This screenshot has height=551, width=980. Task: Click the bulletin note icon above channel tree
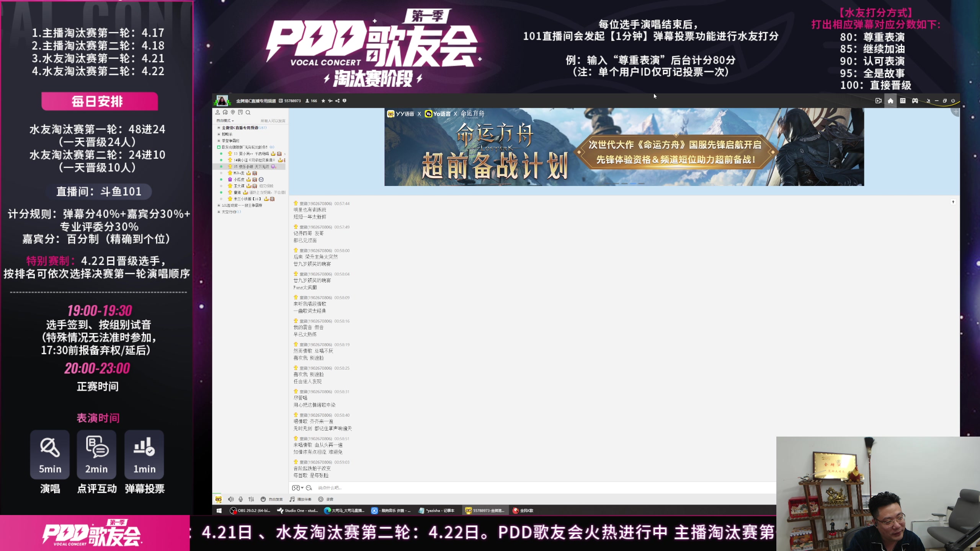click(240, 112)
